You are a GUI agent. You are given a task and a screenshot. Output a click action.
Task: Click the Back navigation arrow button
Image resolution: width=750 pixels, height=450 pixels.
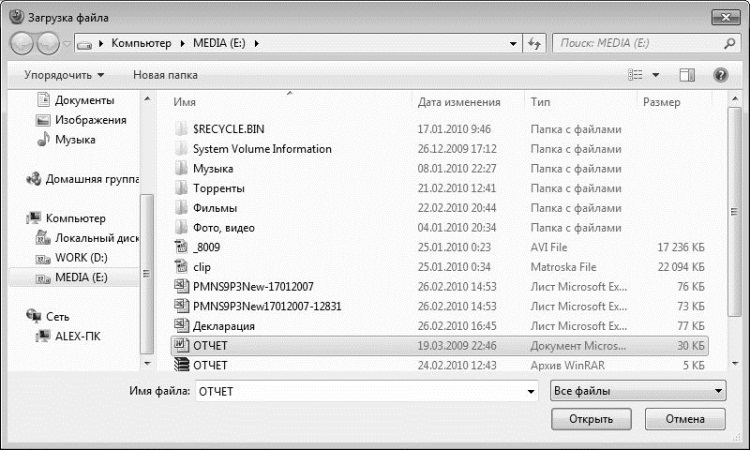[22, 44]
